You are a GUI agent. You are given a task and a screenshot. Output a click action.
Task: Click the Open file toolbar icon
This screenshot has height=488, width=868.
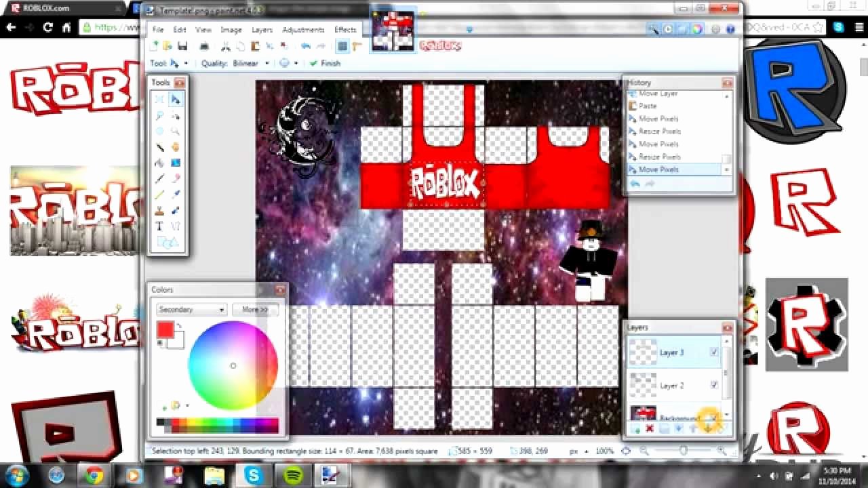pyautogui.click(x=169, y=46)
